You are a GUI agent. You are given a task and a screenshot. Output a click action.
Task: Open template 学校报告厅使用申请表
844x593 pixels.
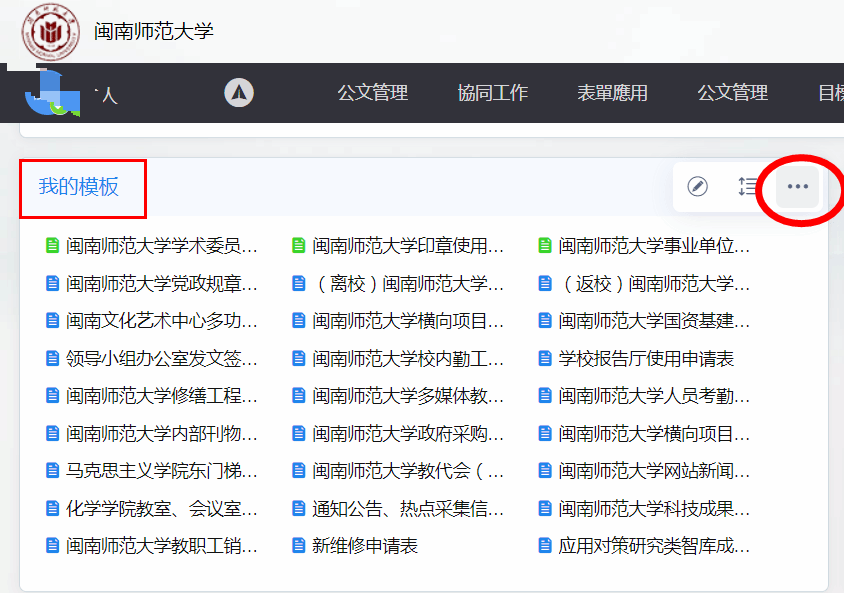[646, 358]
